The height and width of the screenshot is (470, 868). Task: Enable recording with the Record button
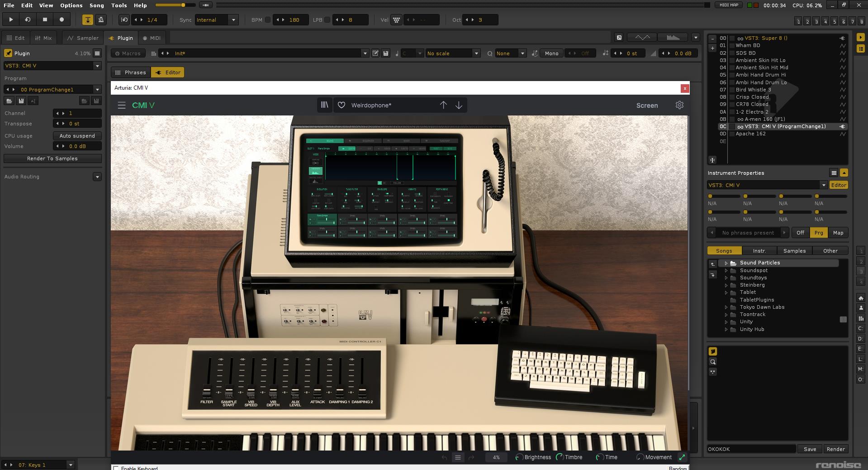[x=62, y=19]
